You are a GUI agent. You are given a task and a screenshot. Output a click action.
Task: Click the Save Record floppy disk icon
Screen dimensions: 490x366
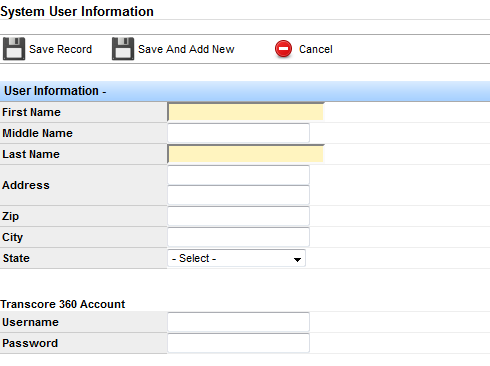(x=14, y=49)
